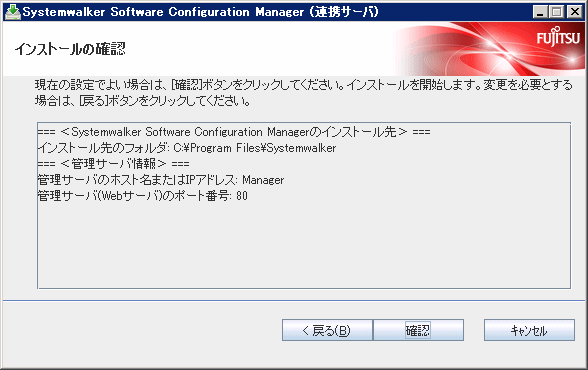
Task: Click the C:¥Program Files¥Systemwalker path text
Action: [x=255, y=148]
